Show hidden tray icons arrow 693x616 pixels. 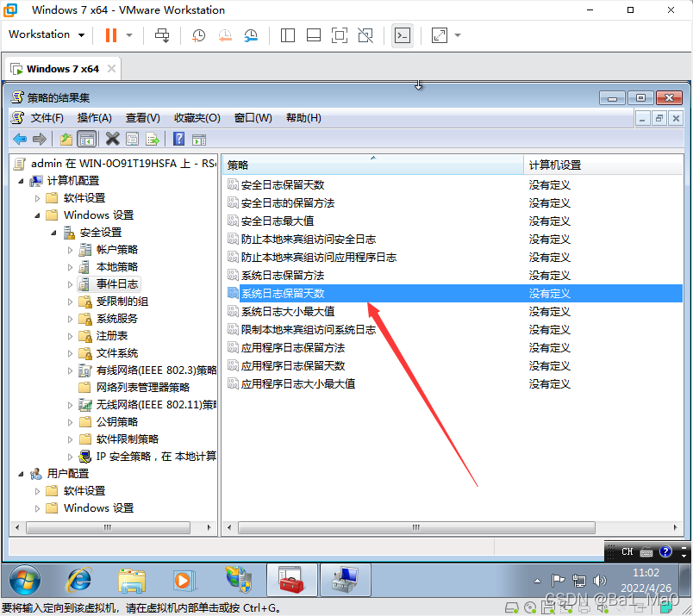(537, 581)
